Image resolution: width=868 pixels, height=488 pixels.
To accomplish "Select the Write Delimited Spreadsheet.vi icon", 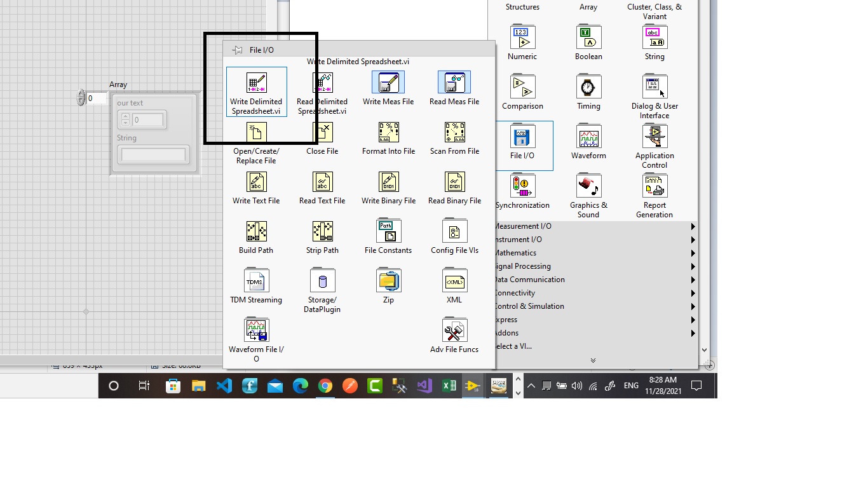I will [x=256, y=83].
